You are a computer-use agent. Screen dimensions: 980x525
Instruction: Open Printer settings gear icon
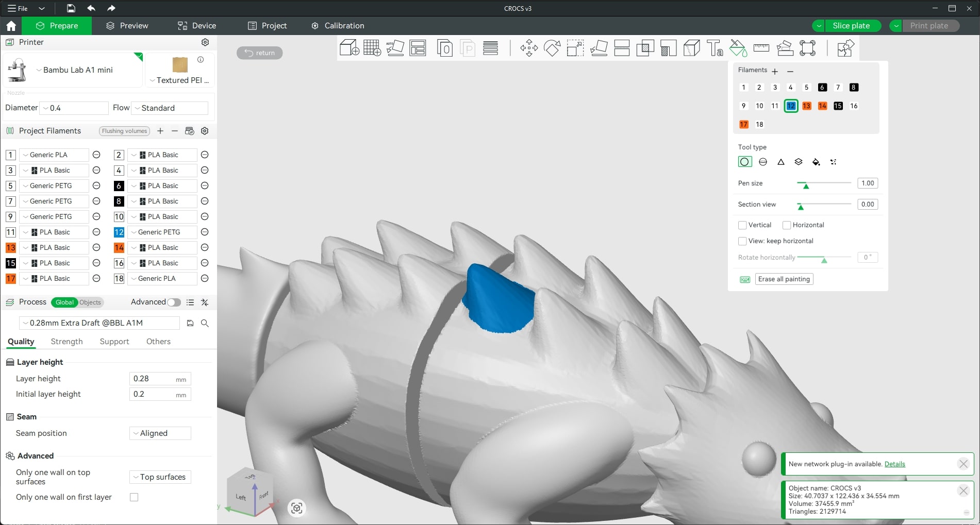click(205, 42)
